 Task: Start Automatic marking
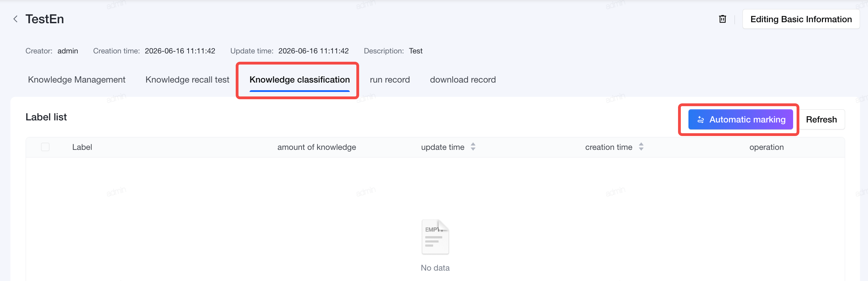pyautogui.click(x=740, y=120)
